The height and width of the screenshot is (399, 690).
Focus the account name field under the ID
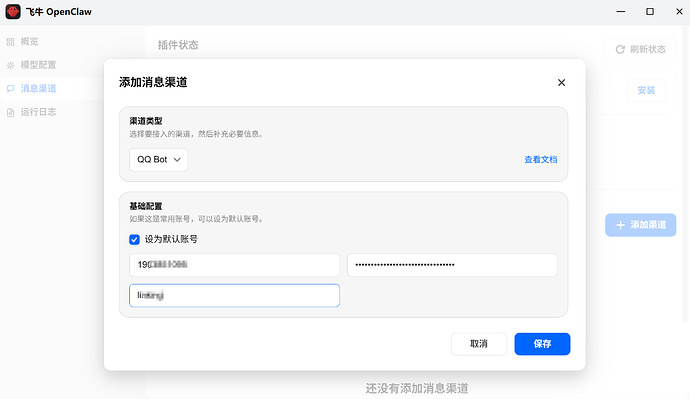[235, 296]
